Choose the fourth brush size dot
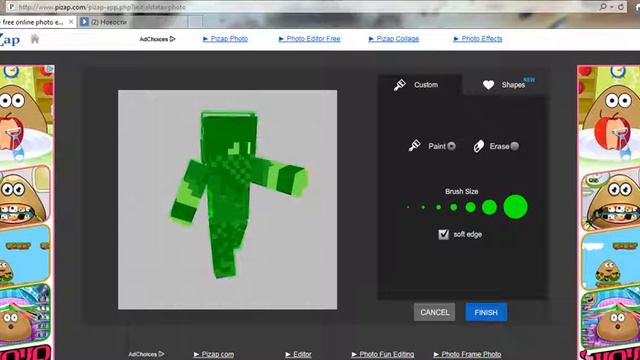The image size is (640, 360). pyautogui.click(x=453, y=207)
